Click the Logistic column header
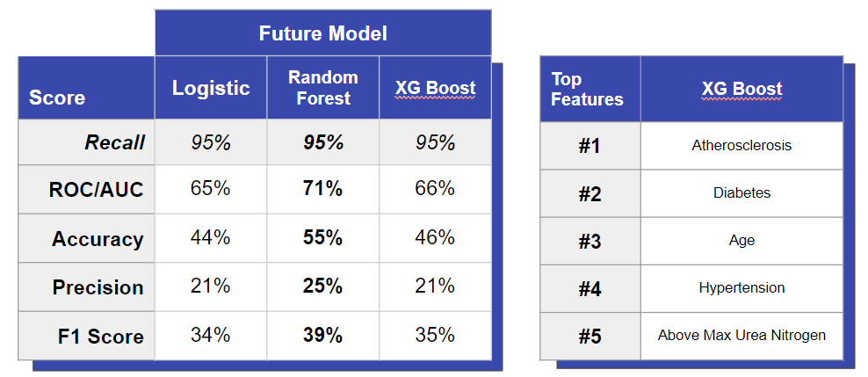868x377 pixels. pyautogui.click(x=211, y=88)
